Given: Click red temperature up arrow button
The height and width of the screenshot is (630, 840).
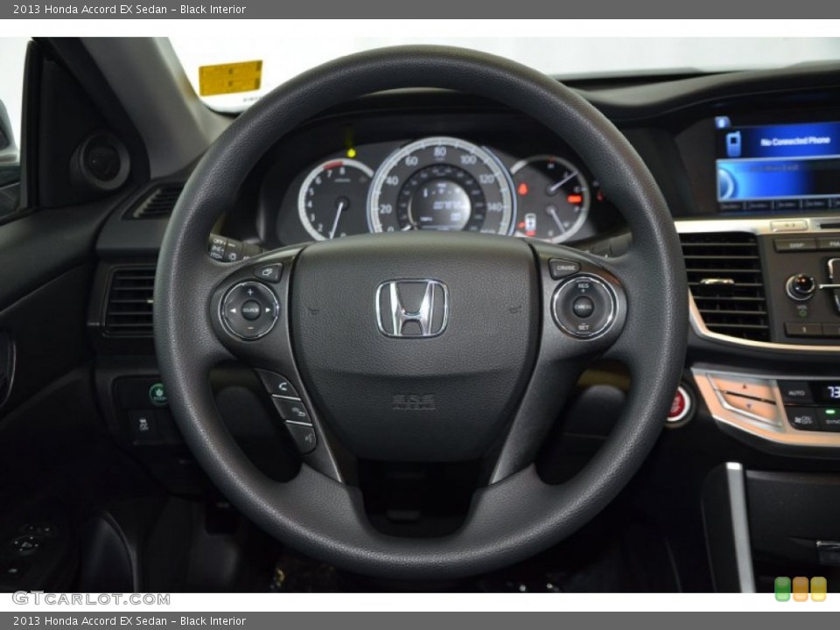Looking at the screenshot, I should (x=744, y=388).
